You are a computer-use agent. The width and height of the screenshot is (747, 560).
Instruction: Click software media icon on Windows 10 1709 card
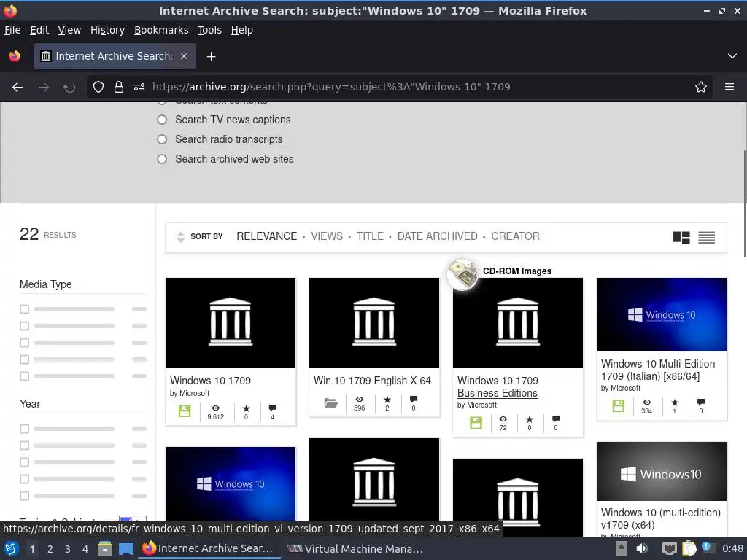click(185, 411)
